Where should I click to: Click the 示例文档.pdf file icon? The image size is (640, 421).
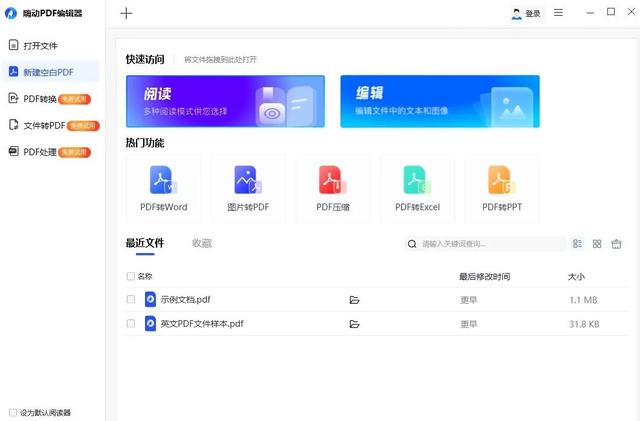(x=150, y=299)
